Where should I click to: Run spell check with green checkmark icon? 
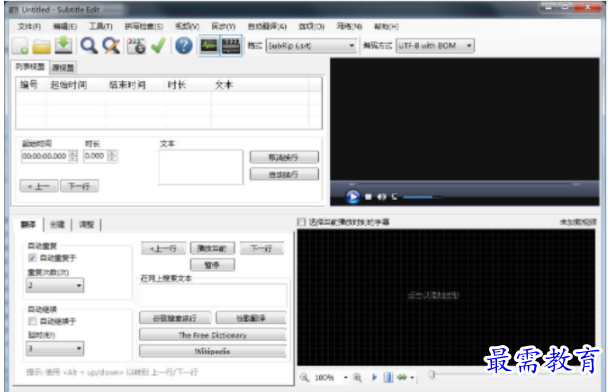[x=158, y=46]
